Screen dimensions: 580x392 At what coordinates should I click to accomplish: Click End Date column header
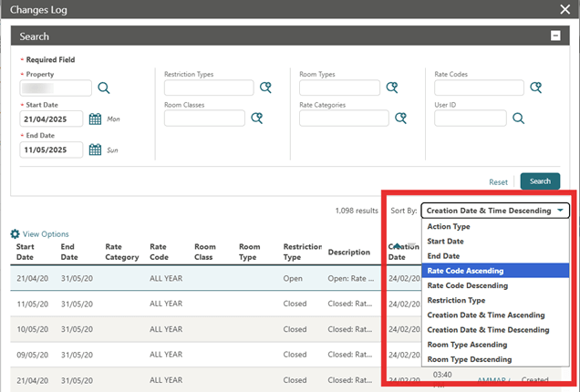[69, 252]
